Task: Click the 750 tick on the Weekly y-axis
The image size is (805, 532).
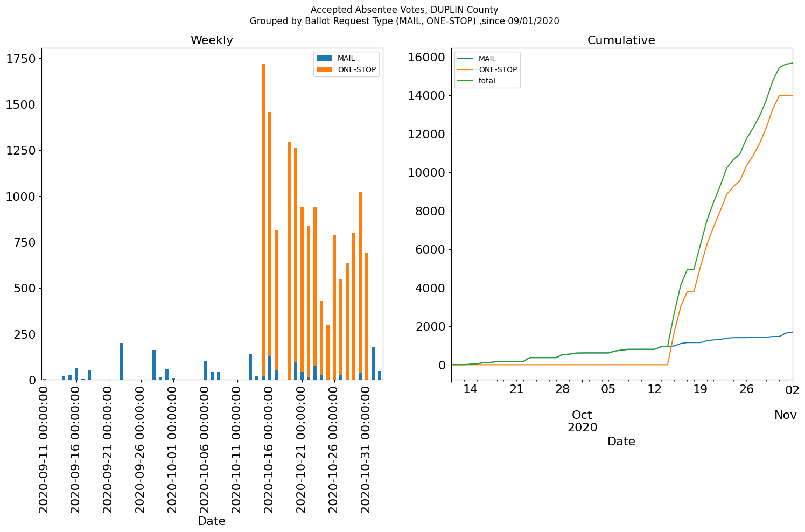Action: pyautogui.click(x=25, y=242)
